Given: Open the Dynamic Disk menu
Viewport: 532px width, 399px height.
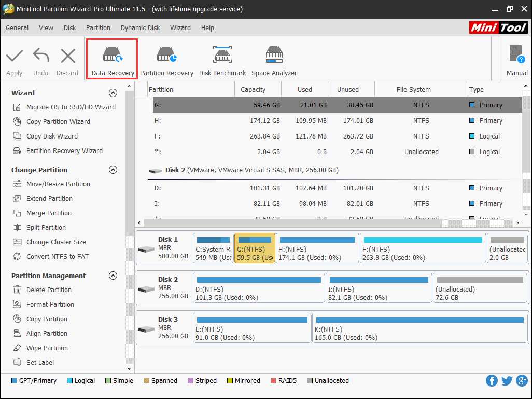Looking at the screenshot, I should point(140,28).
